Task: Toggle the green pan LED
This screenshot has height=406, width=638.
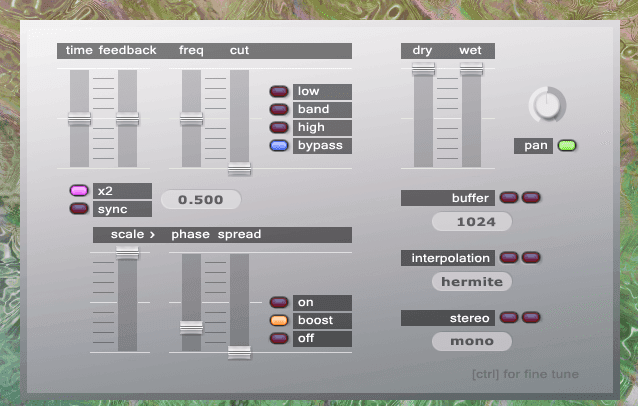Action: (568, 146)
